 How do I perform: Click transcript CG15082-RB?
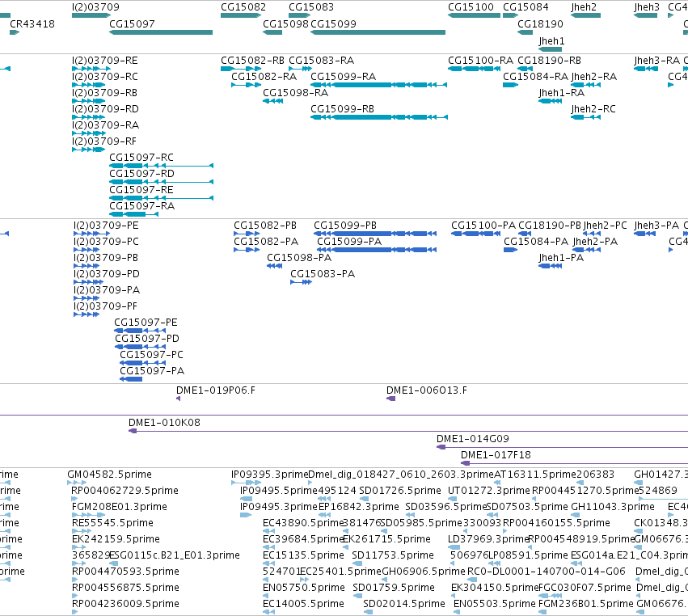click(x=241, y=69)
